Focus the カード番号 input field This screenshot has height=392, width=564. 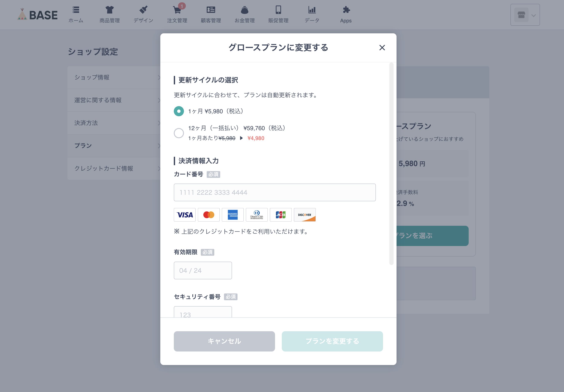pyautogui.click(x=274, y=192)
